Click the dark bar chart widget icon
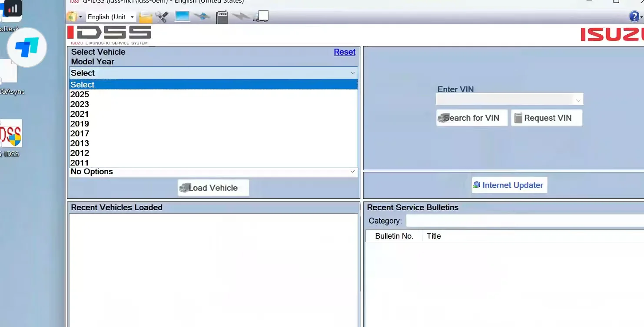The height and width of the screenshot is (327, 644). coord(13,8)
